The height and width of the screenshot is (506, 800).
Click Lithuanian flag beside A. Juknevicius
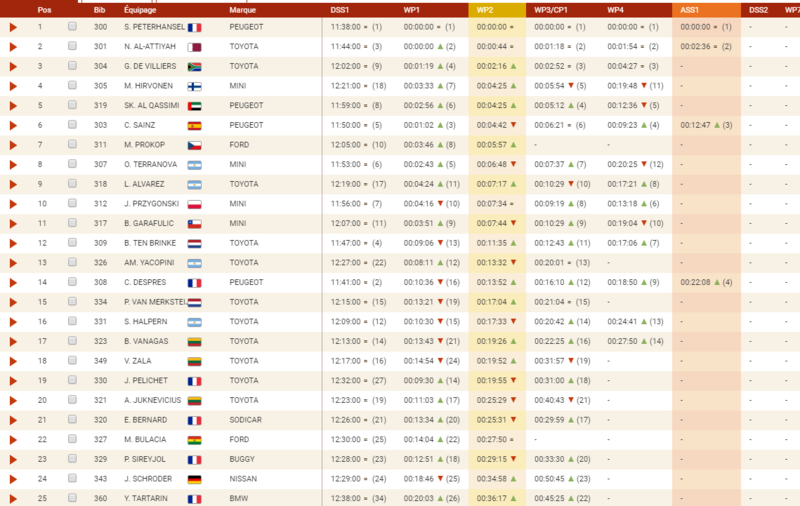click(194, 401)
